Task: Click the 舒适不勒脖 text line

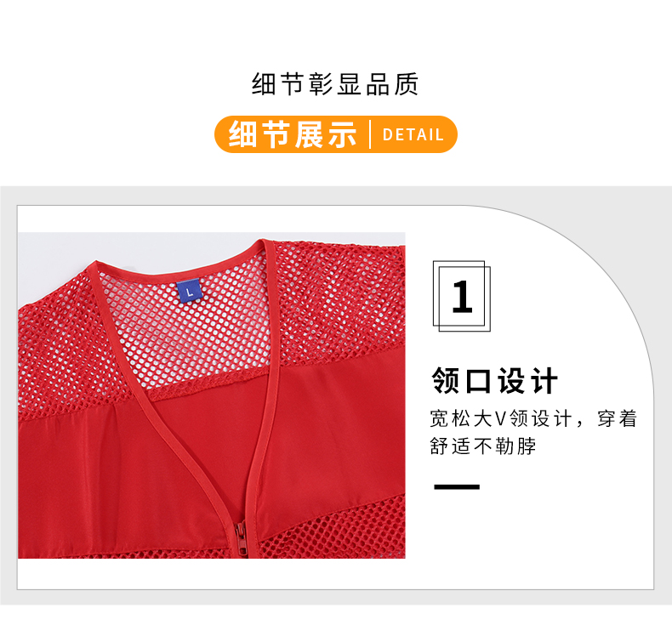Action: tap(483, 446)
